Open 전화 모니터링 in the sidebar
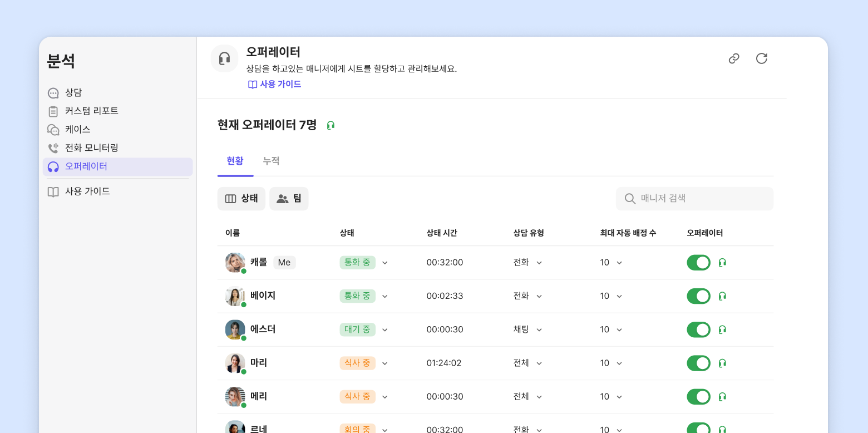Screen dimensions: 868x433 91,148
